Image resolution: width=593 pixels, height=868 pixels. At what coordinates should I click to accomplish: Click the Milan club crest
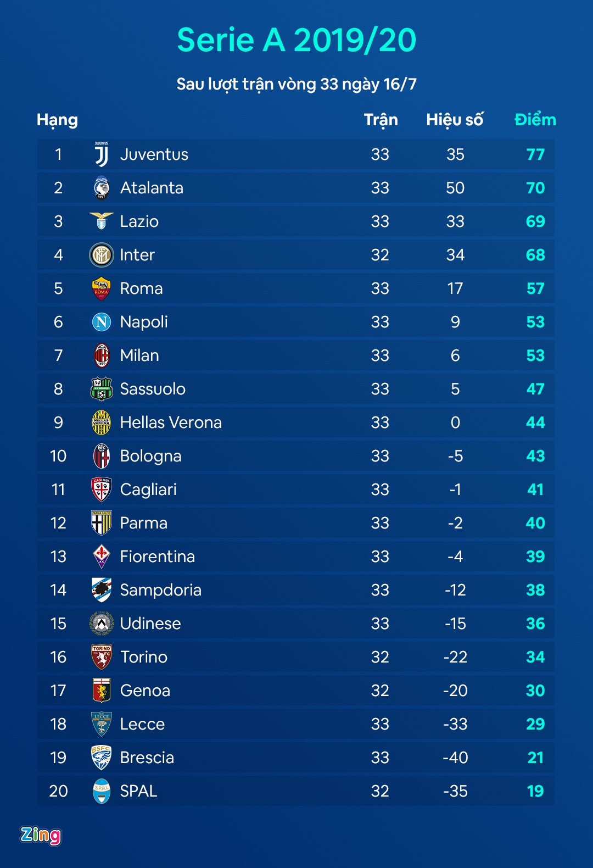[x=102, y=355]
